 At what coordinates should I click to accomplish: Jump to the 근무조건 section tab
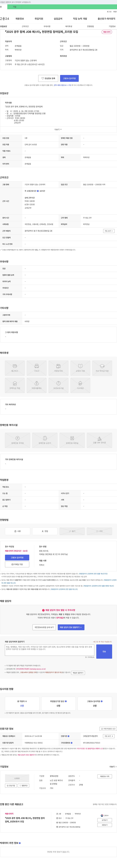pos(25,26)
